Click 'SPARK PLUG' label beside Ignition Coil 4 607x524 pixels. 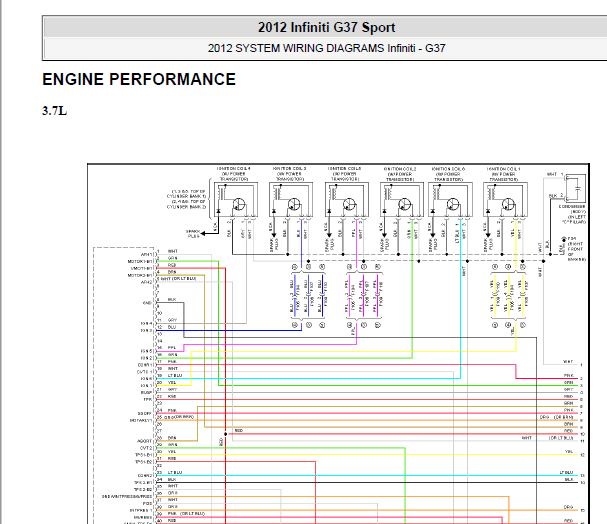(193, 234)
